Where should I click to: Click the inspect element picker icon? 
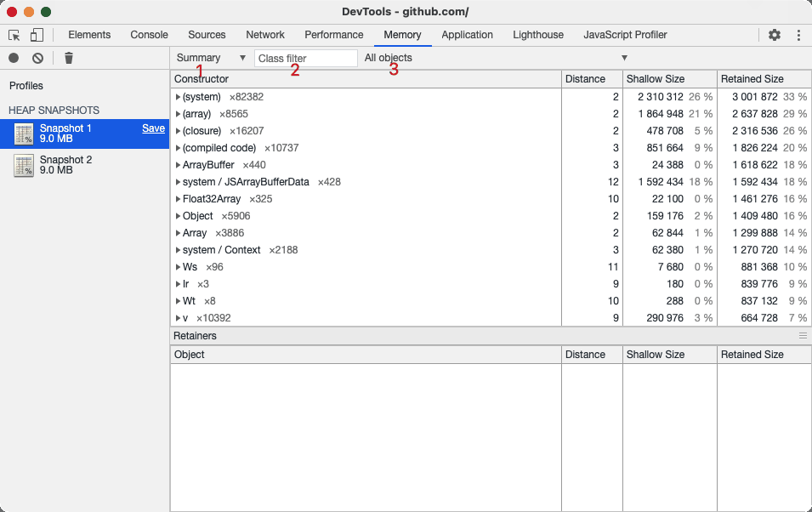coord(14,35)
